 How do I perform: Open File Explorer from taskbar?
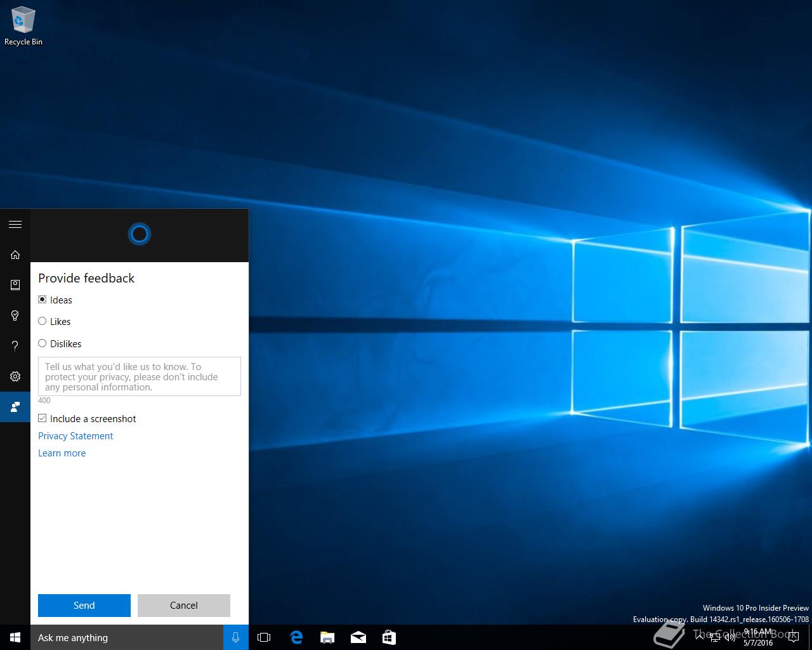[x=327, y=637]
